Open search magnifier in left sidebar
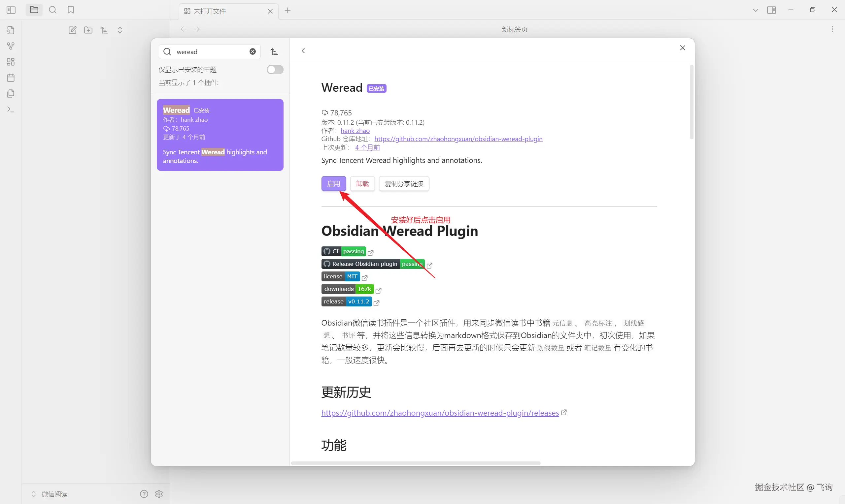Viewport: 845px width, 504px height. pos(53,10)
